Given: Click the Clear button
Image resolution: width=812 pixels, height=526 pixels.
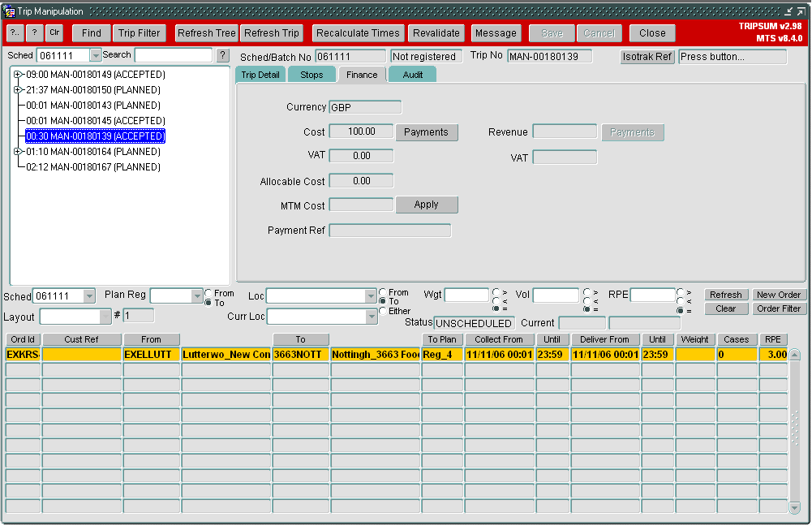Looking at the screenshot, I should coord(725,309).
